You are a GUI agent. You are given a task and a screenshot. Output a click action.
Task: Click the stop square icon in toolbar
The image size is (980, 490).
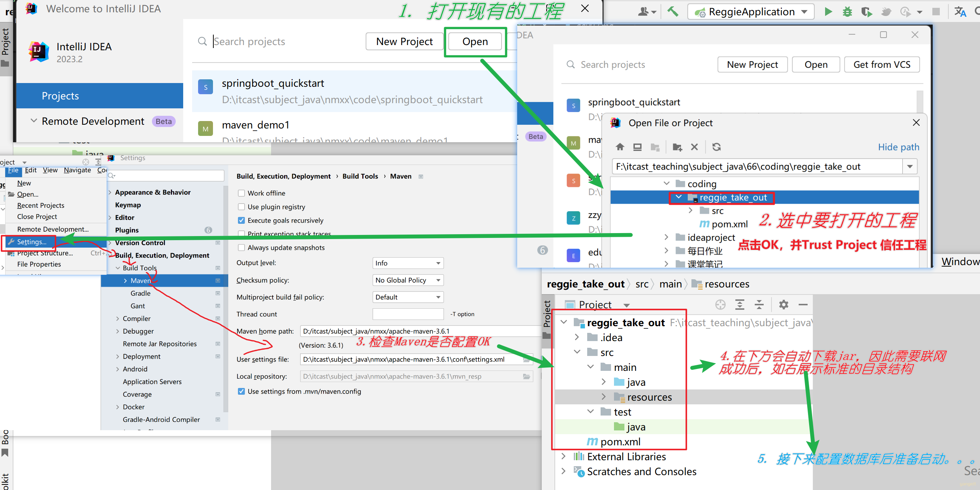coord(936,12)
